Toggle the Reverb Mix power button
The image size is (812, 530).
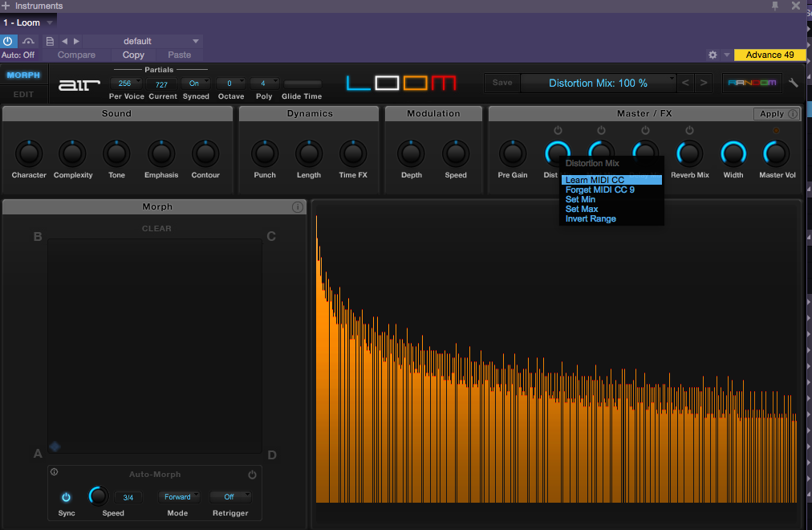point(689,131)
